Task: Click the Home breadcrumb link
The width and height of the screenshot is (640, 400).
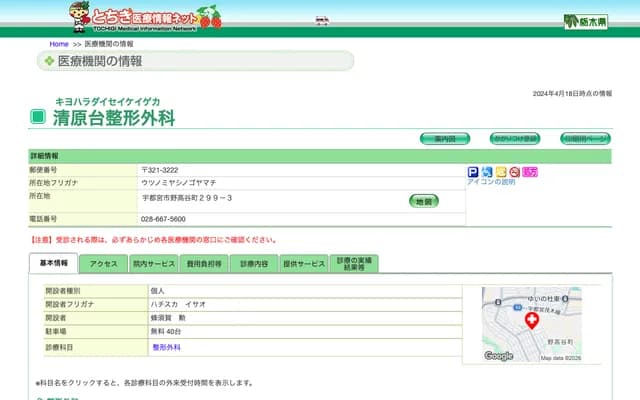Action: pyautogui.click(x=59, y=44)
